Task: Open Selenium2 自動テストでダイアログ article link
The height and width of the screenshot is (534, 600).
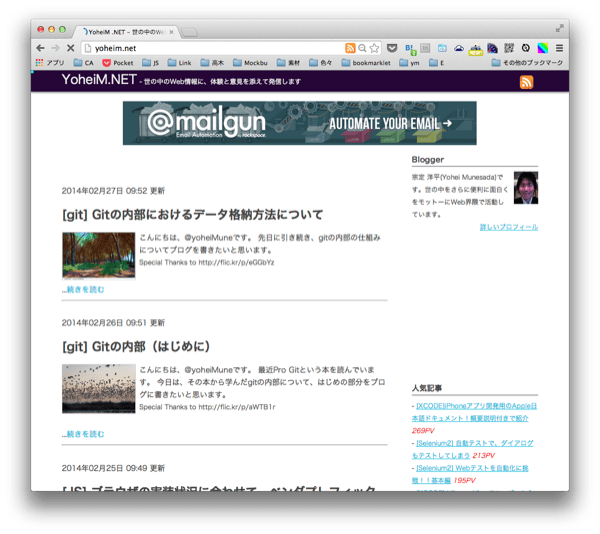Action: (x=473, y=449)
